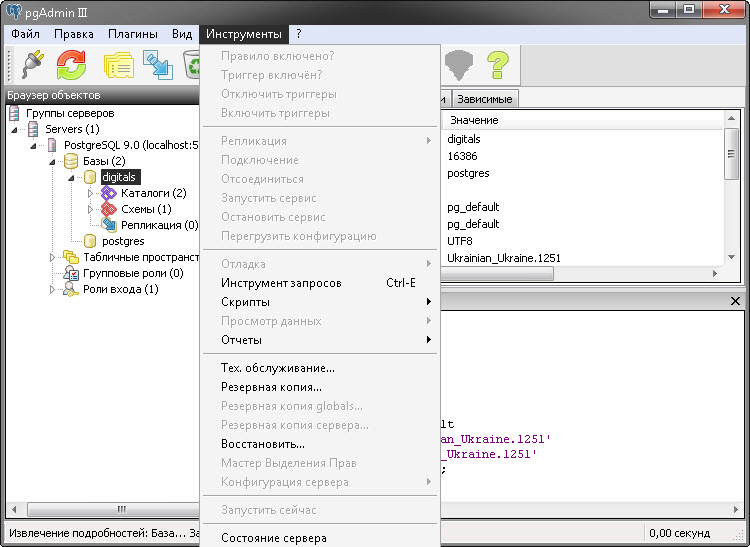Click the Группы серверов root icon
This screenshot has width=750, height=547.
click(14, 113)
